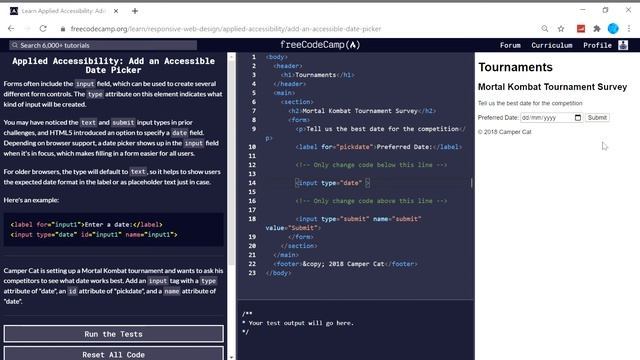Close the Learn Applied Accessibility tab

point(116,11)
